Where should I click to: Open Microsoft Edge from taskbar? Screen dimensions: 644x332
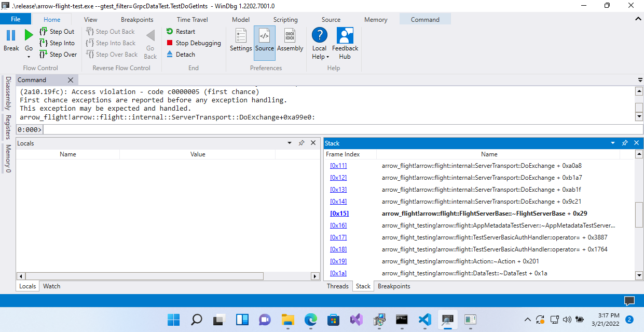310,320
